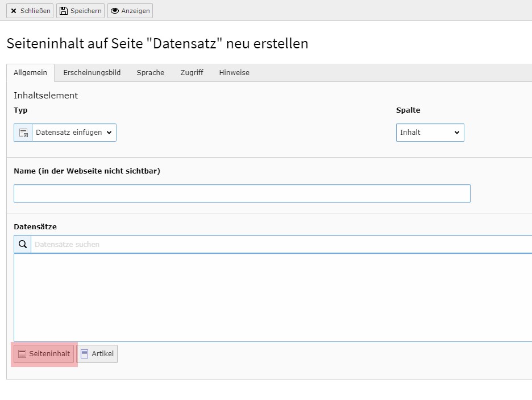Click the Datensätze field label
The image size is (532, 400).
pyautogui.click(x=35, y=227)
